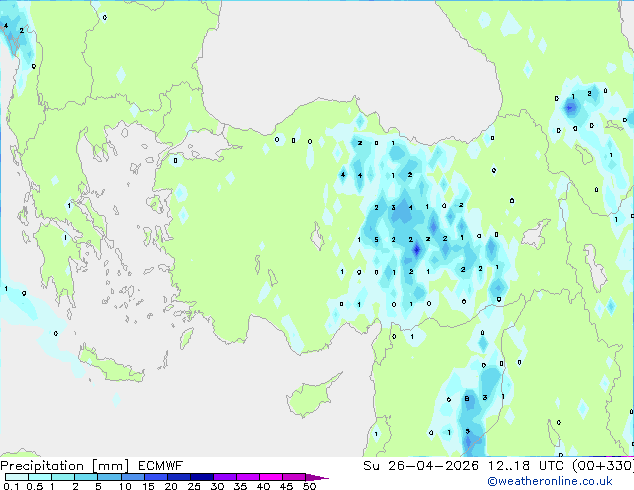634x490 pixels.
Task: Click the 0.1–0.5 mm legend color swatch
Action: 17,477
